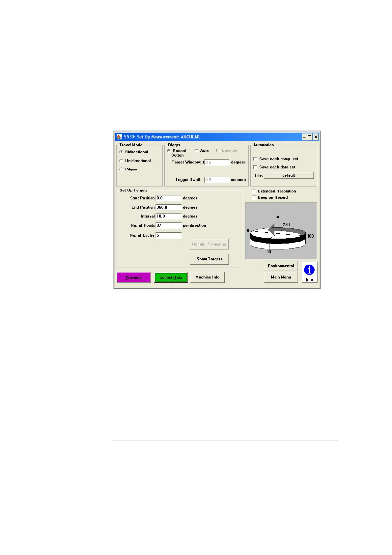The image size is (392, 555).
Task: Maximize the Set Up Measurement window
Action: tap(310, 137)
